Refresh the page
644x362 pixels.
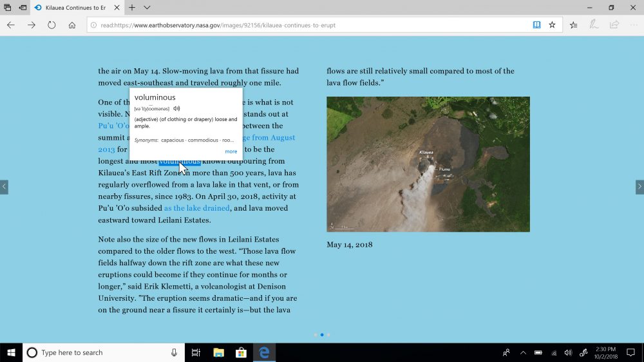(52, 25)
